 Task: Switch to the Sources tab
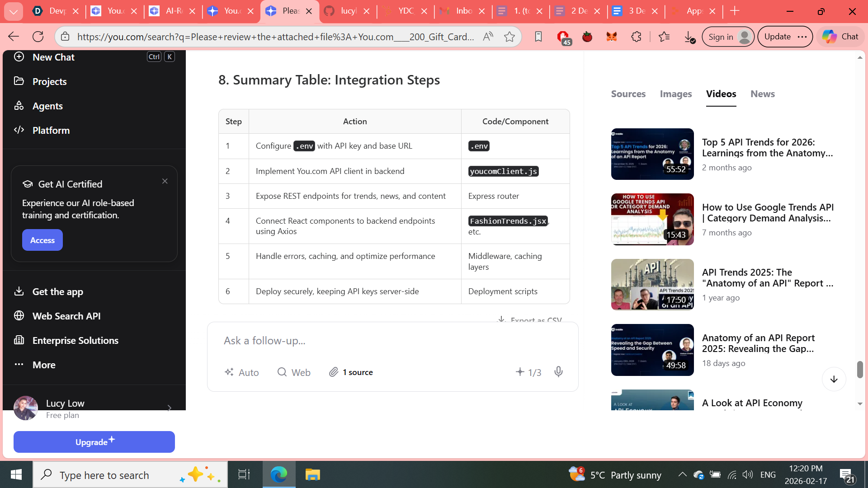pyautogui.click(x=628, y=94)
